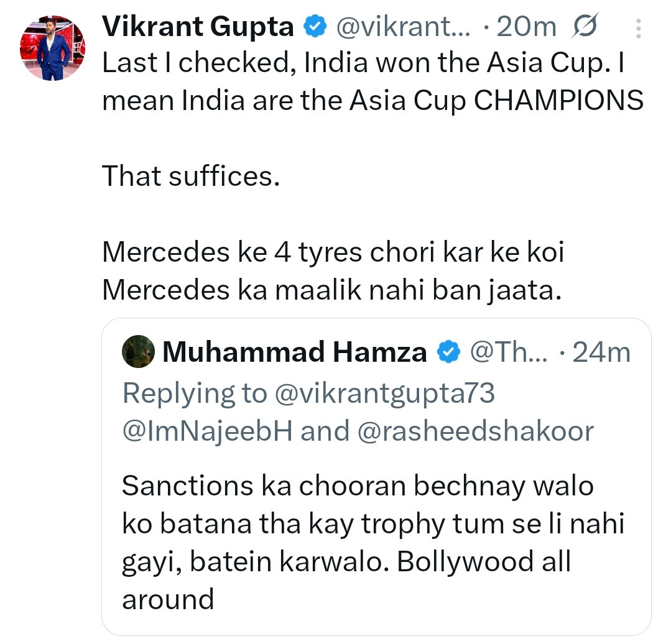Click the 'Mercedes ke 4 tyres' line
This screenshot has width=671, height=644.
(x=333, y=253)
